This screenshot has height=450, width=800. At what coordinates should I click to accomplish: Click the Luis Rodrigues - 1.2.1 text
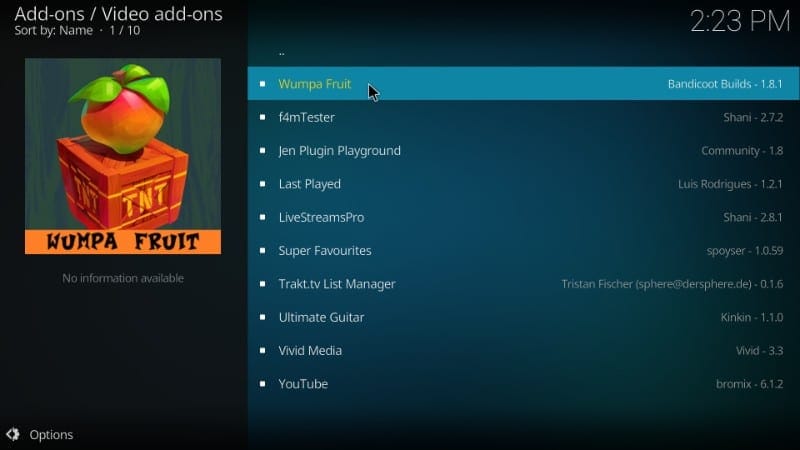coord(730,184)
